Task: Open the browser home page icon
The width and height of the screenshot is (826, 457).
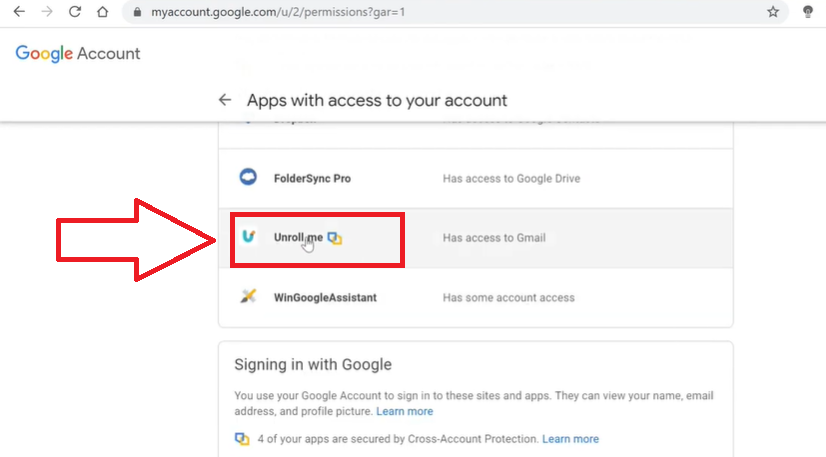Action: [x=102, y=12]
